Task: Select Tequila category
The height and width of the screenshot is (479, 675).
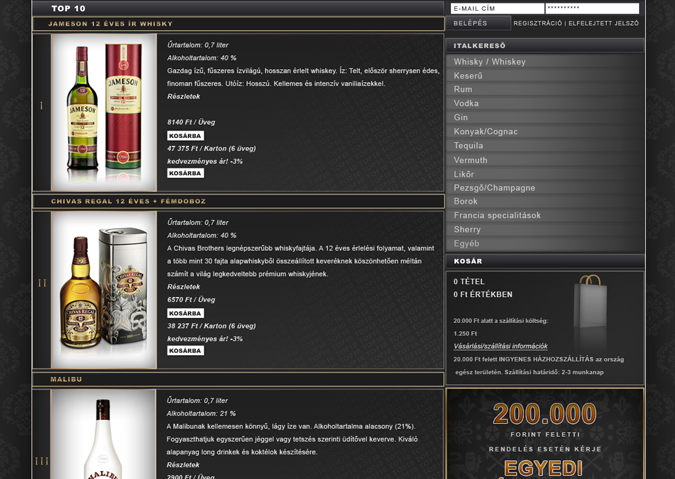Action: [545, 145]
